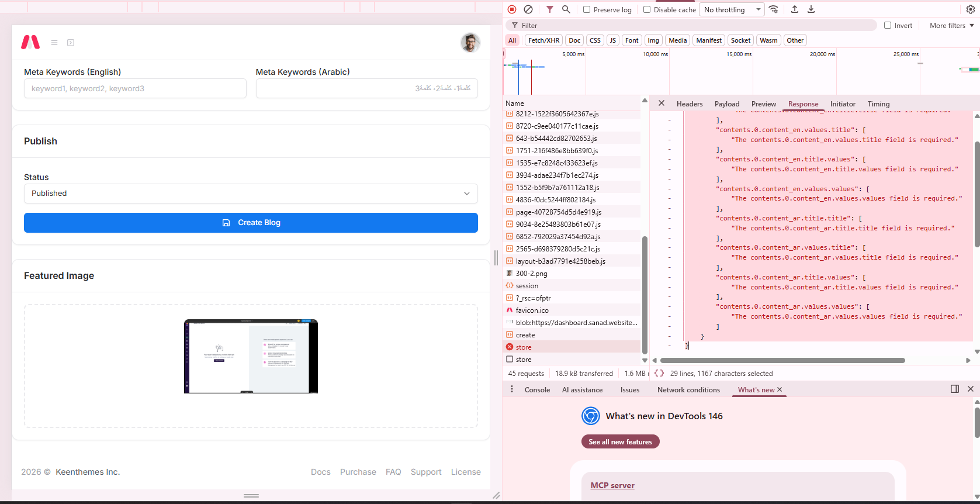The image size is (980, 504).
Task: Filter requests by Fetch/XHR
Action: [543, 40]
